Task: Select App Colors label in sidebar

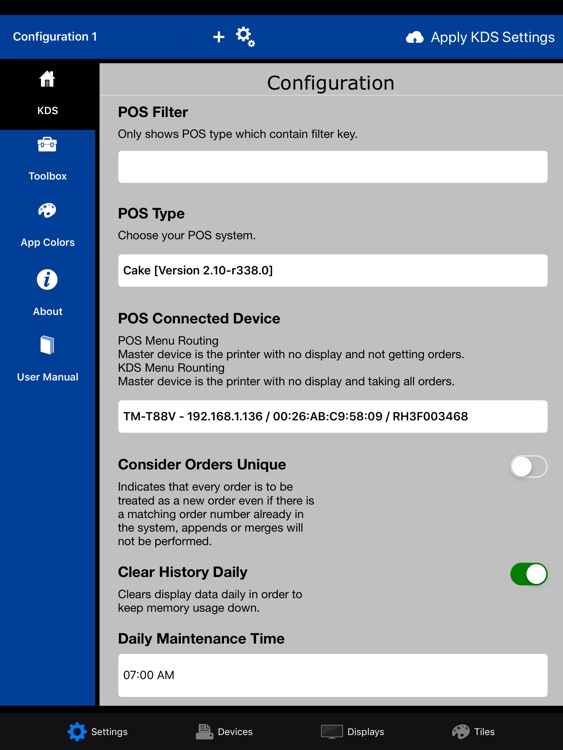Action: pyautogui.click(x=47, y=243)
